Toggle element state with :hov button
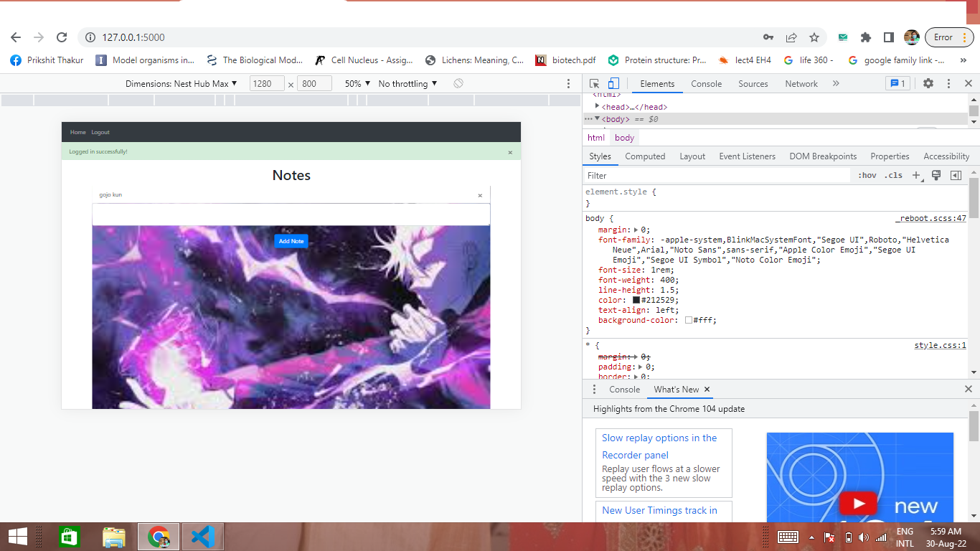The width and height of the screenshot is (980, 551). [x=867, y=175]
